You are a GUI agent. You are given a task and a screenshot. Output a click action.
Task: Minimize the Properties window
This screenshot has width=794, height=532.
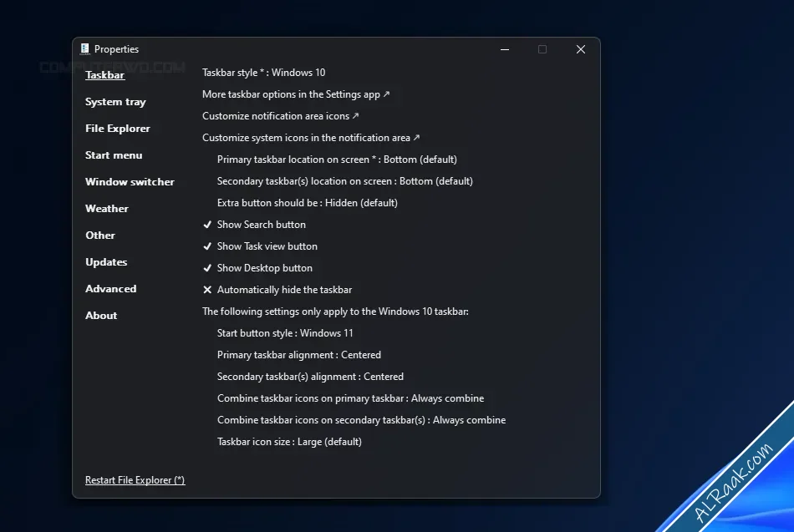pos(504,49)
